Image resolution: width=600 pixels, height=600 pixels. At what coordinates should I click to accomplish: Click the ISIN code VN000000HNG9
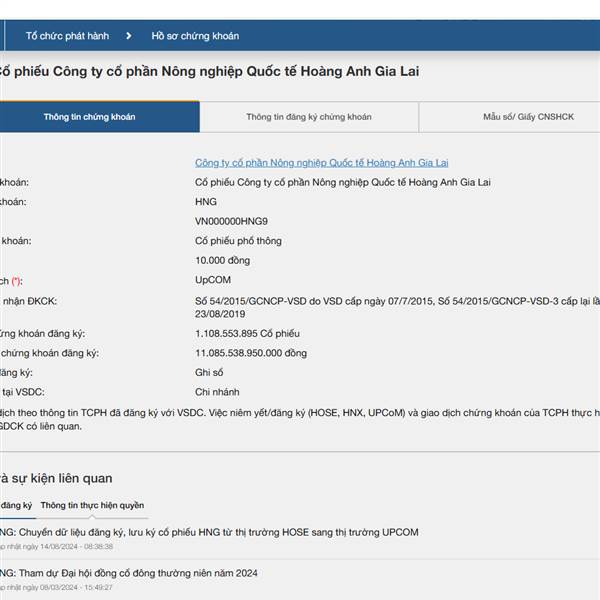coord(231,221)
